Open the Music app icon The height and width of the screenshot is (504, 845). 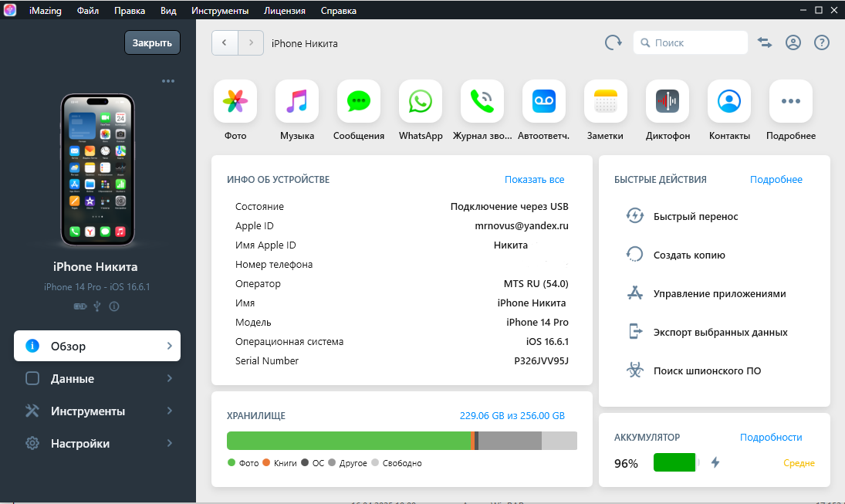(297, 101)
